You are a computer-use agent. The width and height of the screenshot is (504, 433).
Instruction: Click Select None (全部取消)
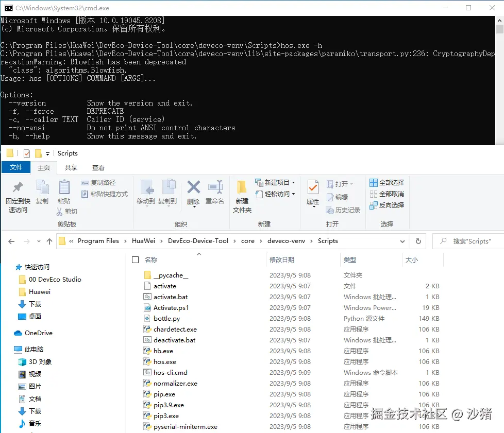387,194
